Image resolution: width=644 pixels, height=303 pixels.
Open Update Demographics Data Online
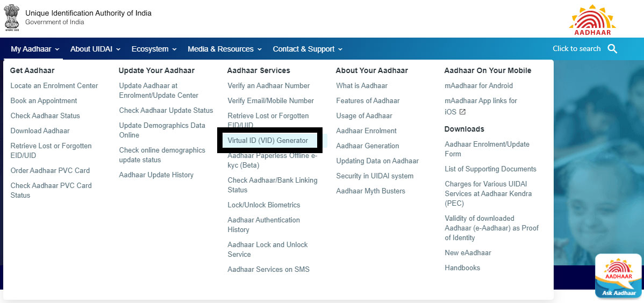click(162, 130)
